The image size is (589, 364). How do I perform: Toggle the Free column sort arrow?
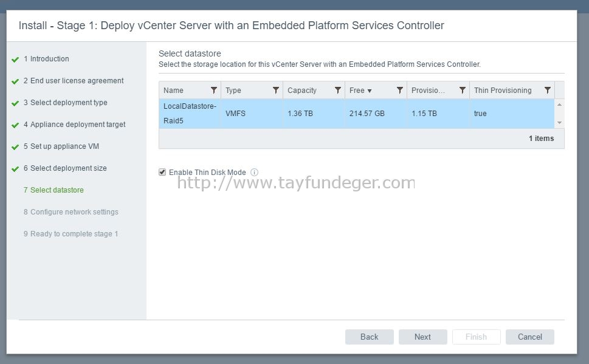click(369, 91)
